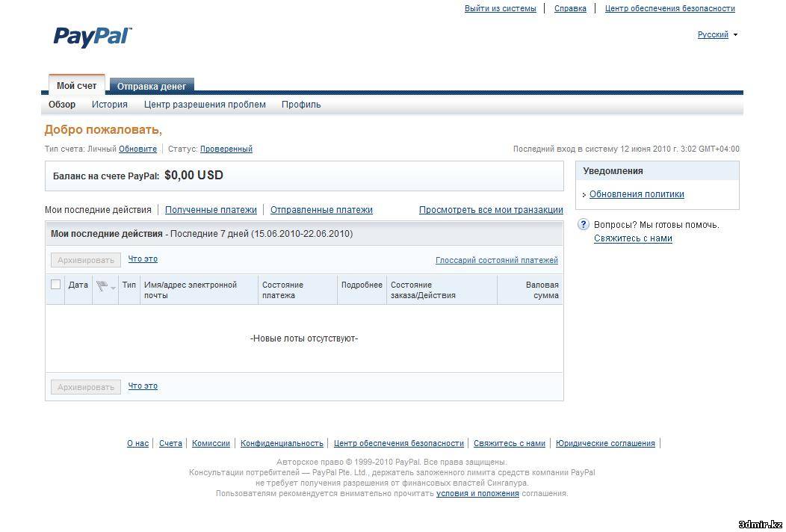786x532 pixels.
Task: Open the Справка link
Action: (x=570, y=8)
